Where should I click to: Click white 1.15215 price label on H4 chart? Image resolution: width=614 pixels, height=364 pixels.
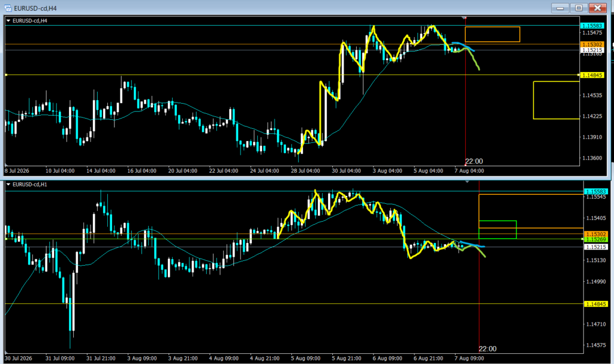tap(592, 50)
